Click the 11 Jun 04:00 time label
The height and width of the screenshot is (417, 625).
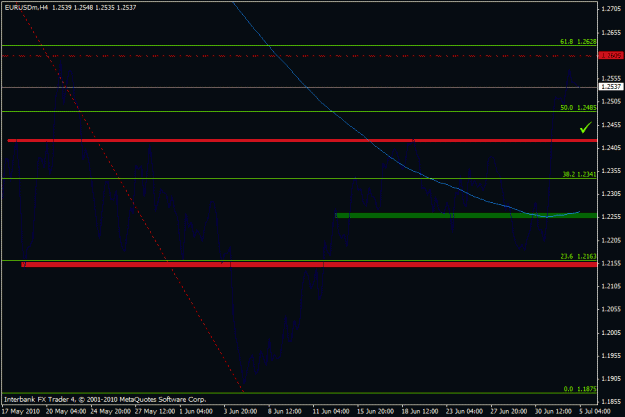(331, 411)
